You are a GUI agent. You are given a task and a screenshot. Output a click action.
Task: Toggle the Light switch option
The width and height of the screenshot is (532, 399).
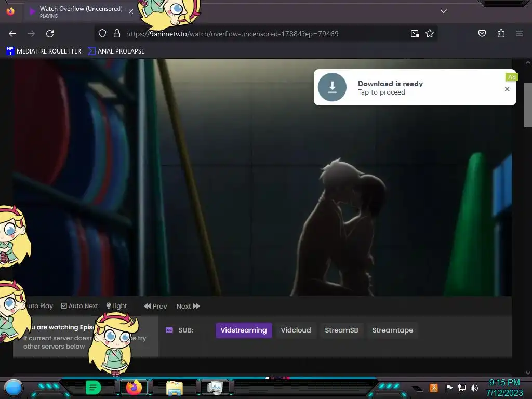pyautogui.click(x=117, y=306)
